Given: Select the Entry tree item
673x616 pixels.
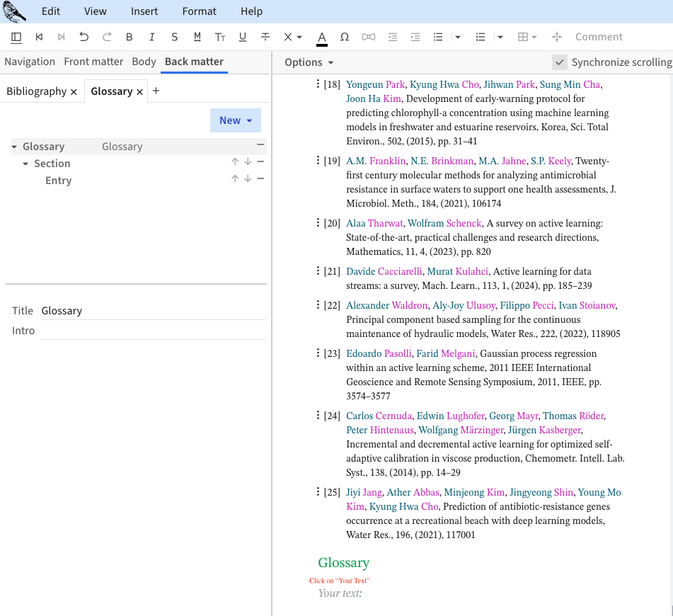Looking at the screenshot, I should (58, 181).
